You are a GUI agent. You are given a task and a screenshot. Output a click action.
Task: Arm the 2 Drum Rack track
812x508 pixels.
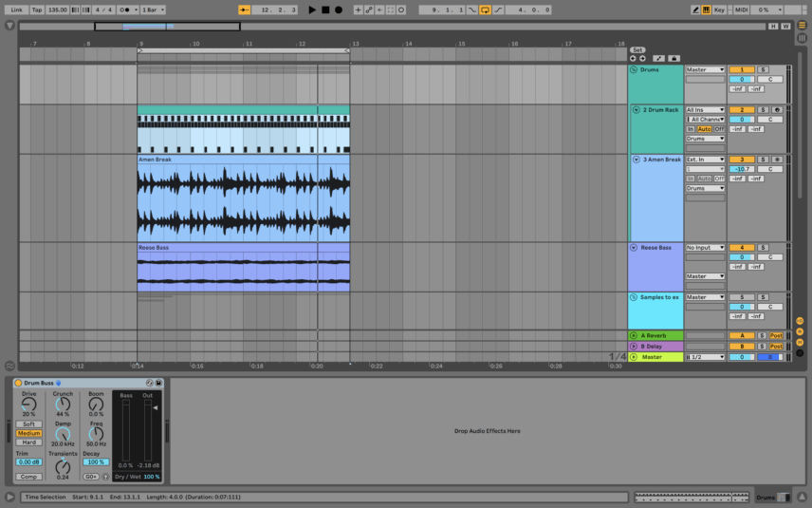[x=776, y=110]
